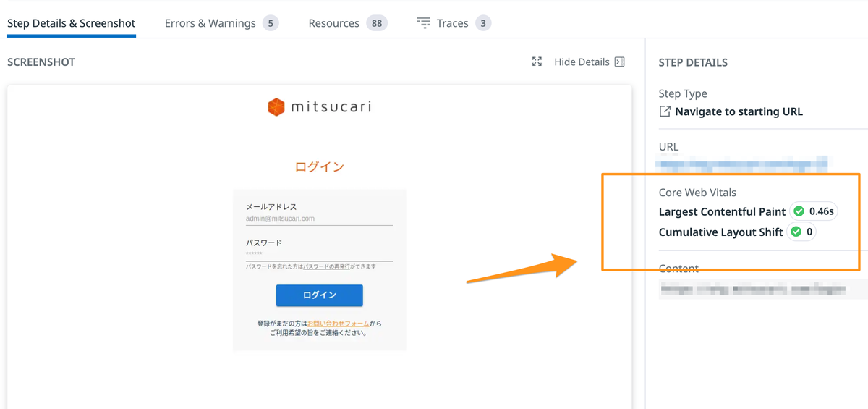Switch to the Traces tab
868x409 pixels.
point(454,23)
